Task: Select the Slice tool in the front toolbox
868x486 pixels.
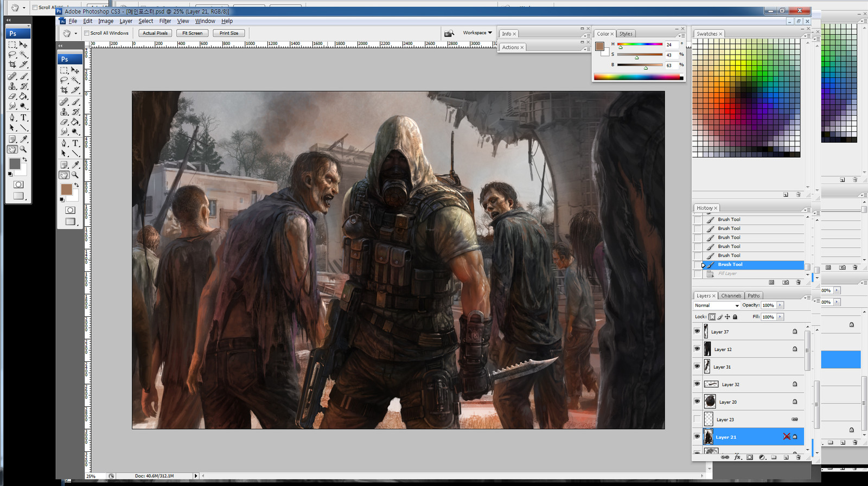Action: pyautogui.click(x=75, y=89)
